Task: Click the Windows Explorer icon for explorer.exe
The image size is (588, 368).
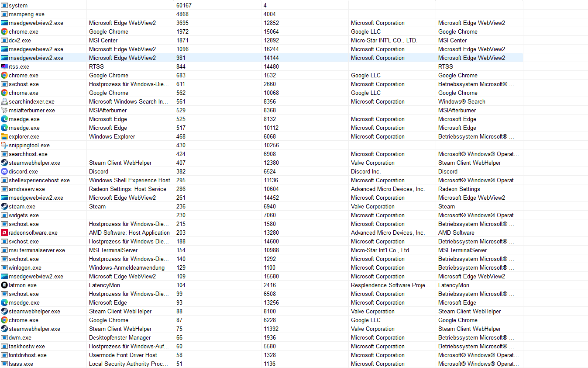Action: click(4, 136)
